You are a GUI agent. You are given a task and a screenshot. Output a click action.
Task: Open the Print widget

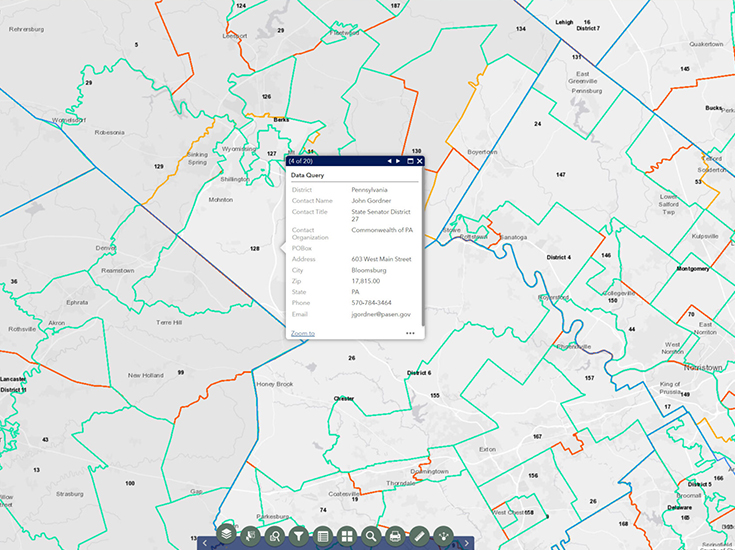pos(395,536)
